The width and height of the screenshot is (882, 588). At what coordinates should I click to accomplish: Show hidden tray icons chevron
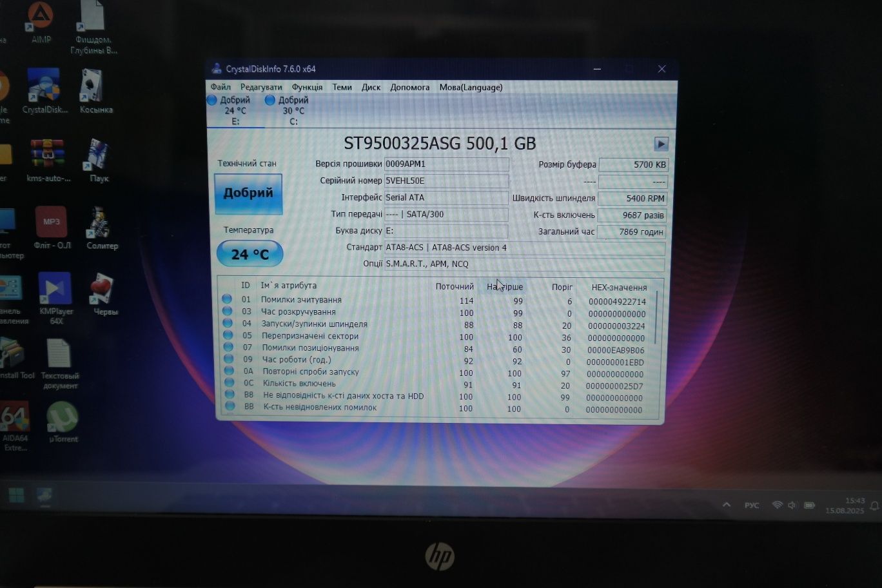pyautogui.click(x=727, y=505)
